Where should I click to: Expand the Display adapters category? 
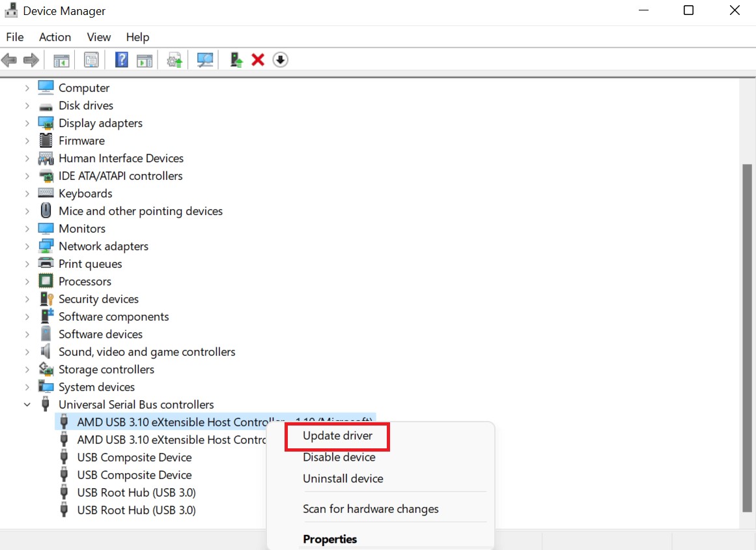(x=27, y=123)
